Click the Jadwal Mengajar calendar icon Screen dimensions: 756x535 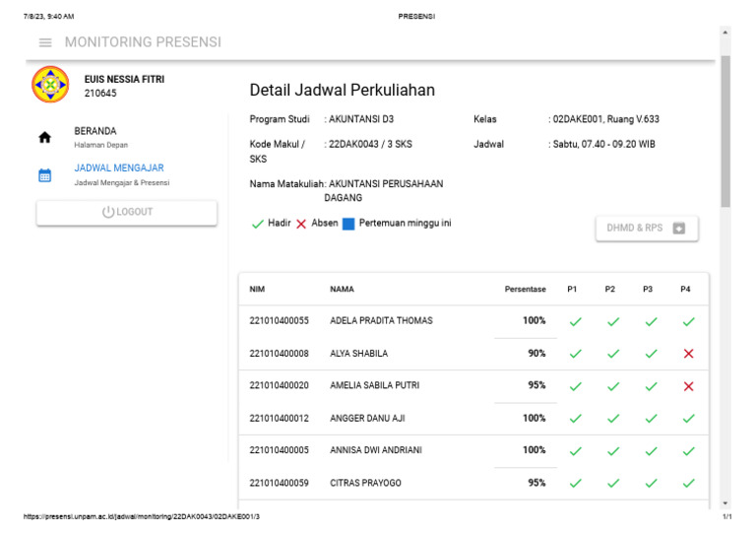coord(44,175)
